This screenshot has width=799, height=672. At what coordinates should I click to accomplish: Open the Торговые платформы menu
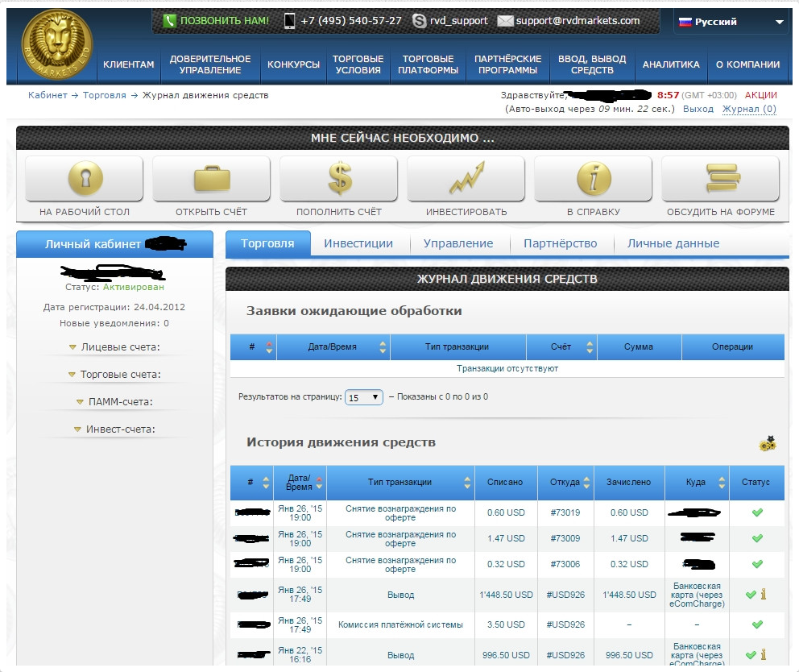(428, 64)
